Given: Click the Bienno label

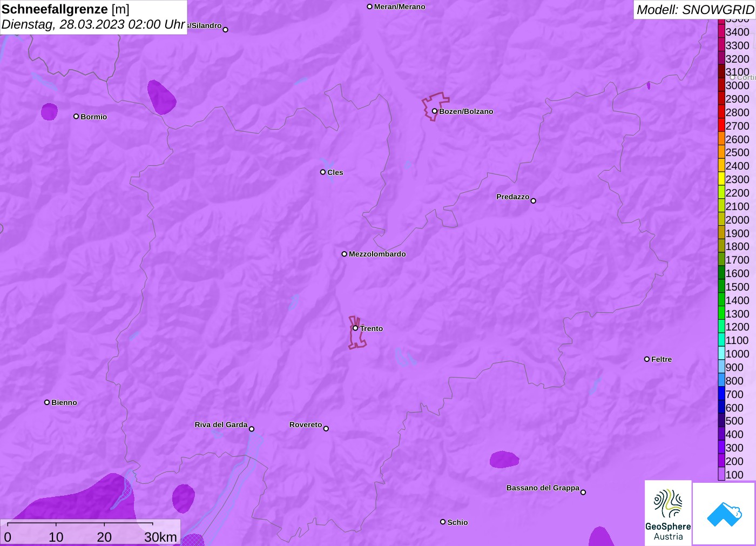Looking at the screenshot, I should [64, 402].
